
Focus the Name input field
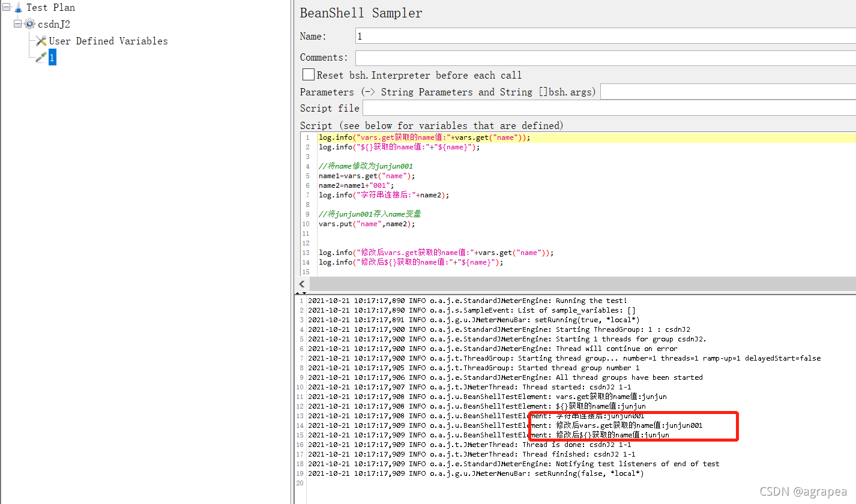[x=605, y=36]
